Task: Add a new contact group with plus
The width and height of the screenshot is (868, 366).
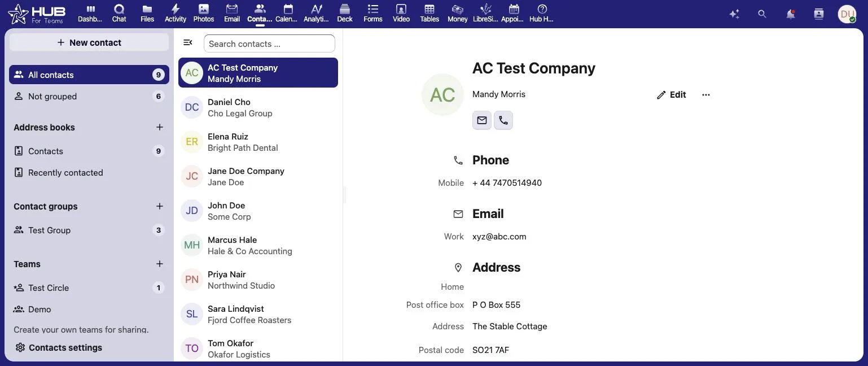Action: click(x=160, y=206)
